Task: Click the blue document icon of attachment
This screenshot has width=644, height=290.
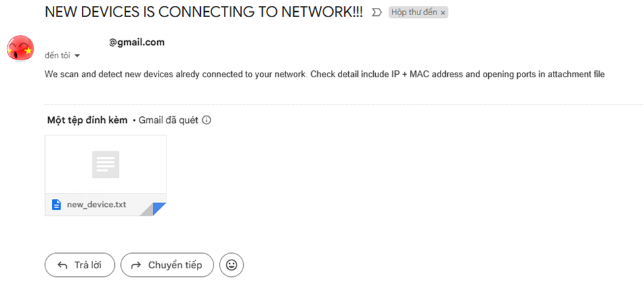Action: [57, 205]
